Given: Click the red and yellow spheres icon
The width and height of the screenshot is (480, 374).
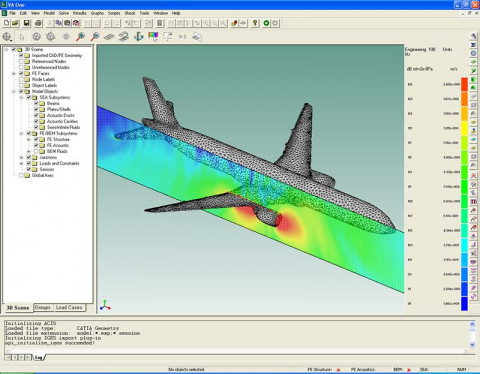Looking at the screenshot, I should [235, 23].
